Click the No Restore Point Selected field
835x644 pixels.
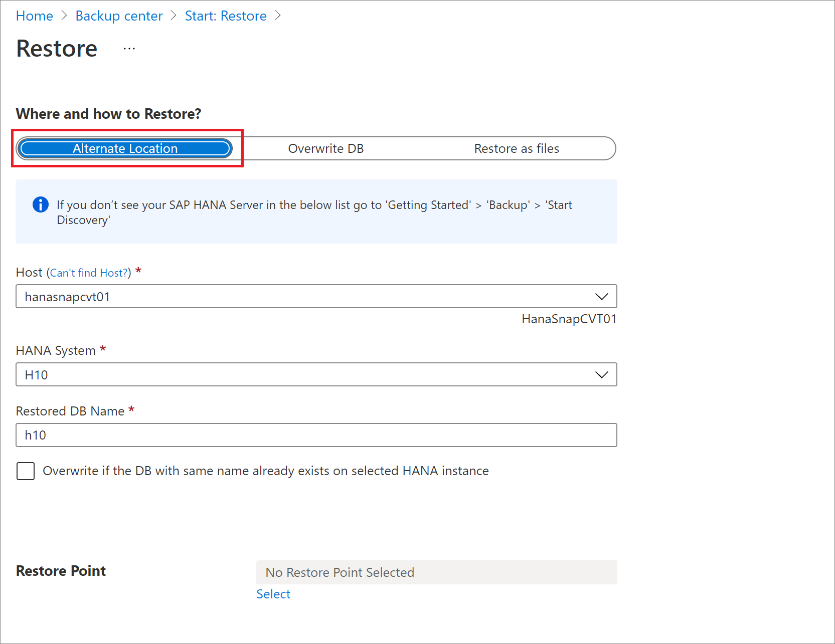coord(436,572)
